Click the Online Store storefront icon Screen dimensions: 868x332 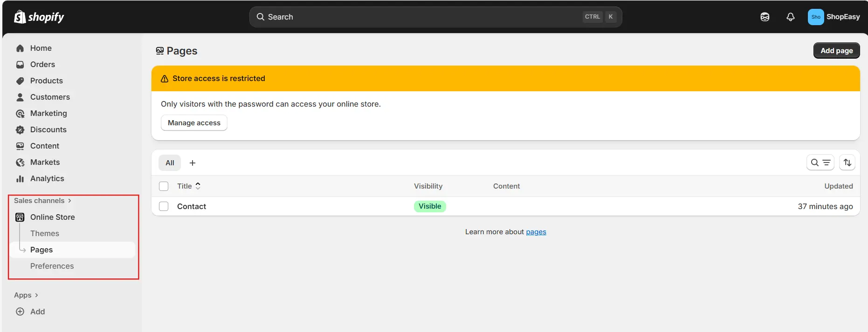(x=20, y=217)
